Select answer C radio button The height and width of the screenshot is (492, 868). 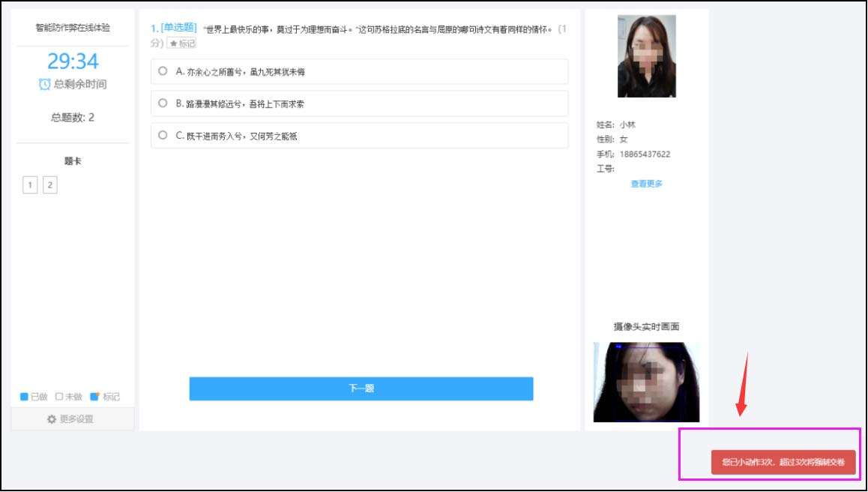162,136
